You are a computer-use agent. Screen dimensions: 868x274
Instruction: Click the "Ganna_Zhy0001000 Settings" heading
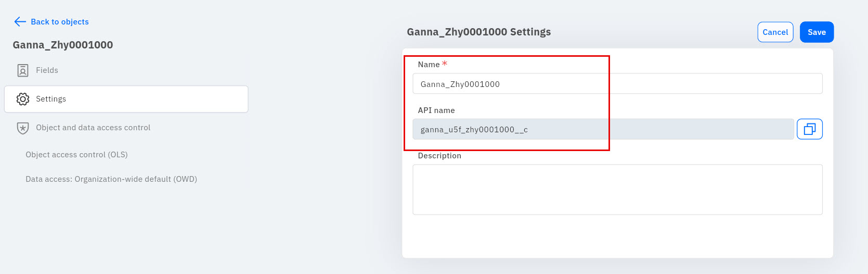[478, 32]
